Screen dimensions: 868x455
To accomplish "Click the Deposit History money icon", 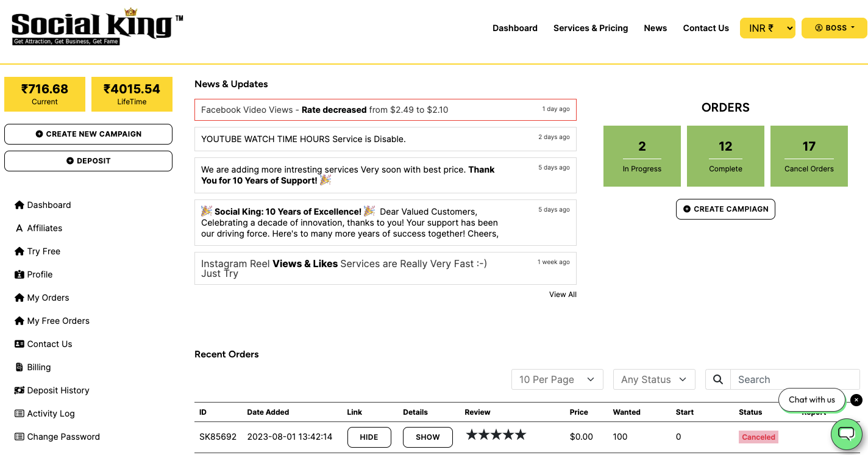I will 20,390.
